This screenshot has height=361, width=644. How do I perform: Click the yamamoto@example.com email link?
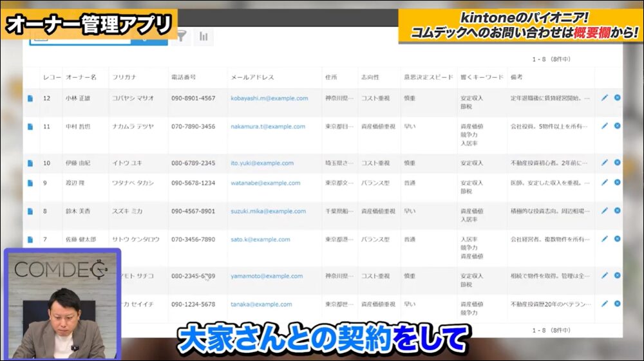point(267,276)
